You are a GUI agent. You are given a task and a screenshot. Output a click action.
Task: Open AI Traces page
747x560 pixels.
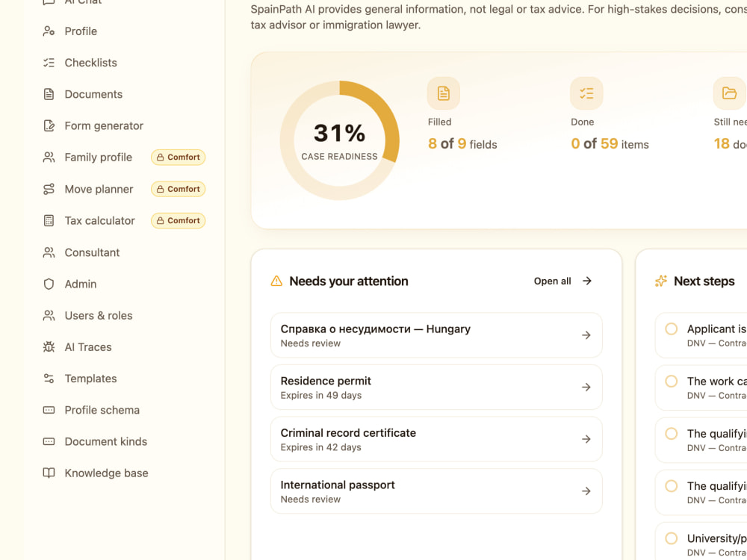tap(88, 346)
